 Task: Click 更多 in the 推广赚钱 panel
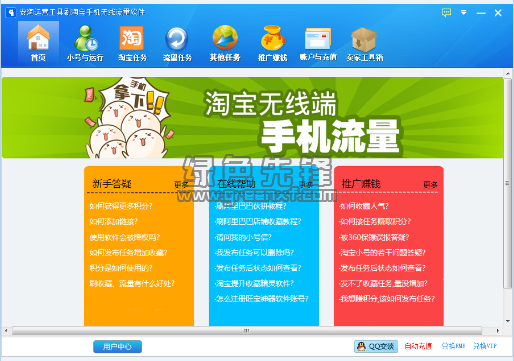coord(430,184)
